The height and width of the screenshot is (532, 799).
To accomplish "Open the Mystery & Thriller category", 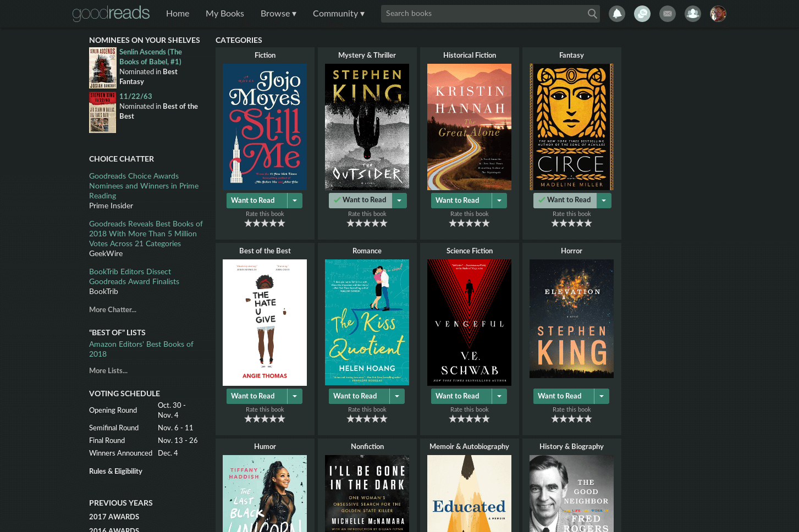I will click(367, 55).
